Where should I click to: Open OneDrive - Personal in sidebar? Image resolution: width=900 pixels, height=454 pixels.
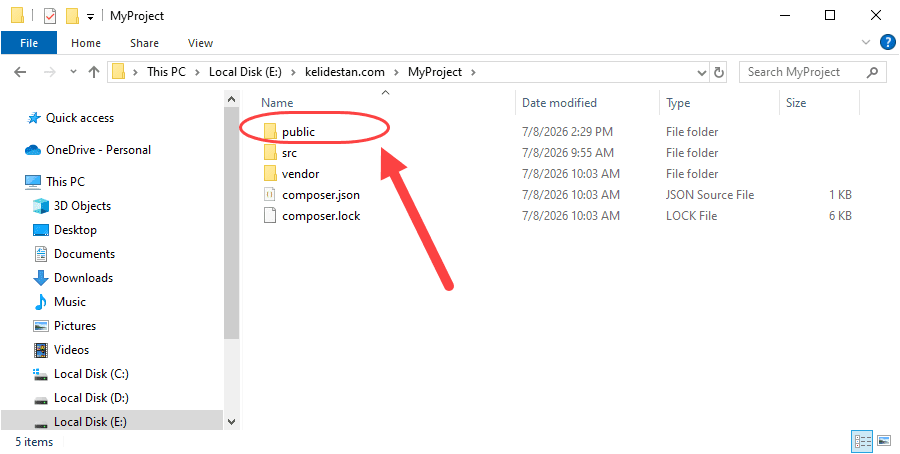98,150
